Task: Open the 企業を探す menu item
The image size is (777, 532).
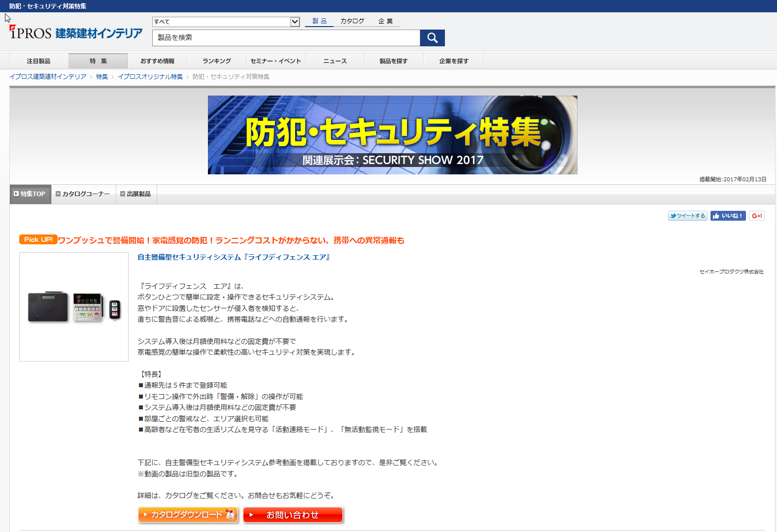Action: click(454, 61)
